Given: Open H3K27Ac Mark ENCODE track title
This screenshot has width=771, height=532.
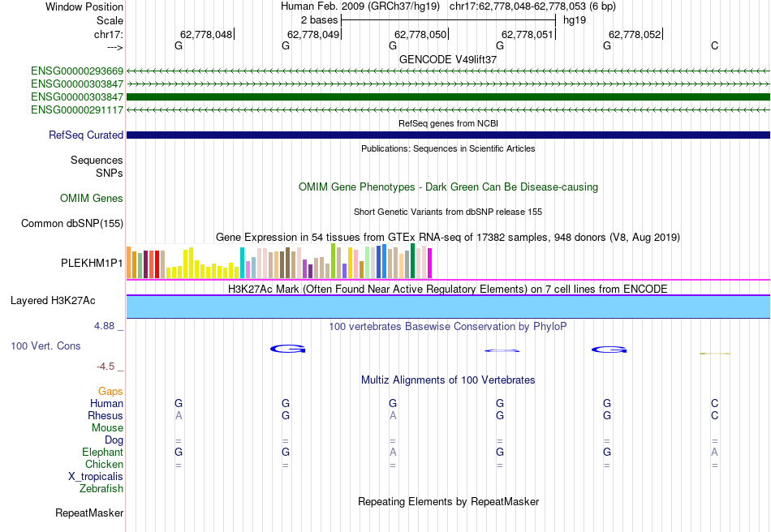Looking at the screenshot, I should point(448,289).
